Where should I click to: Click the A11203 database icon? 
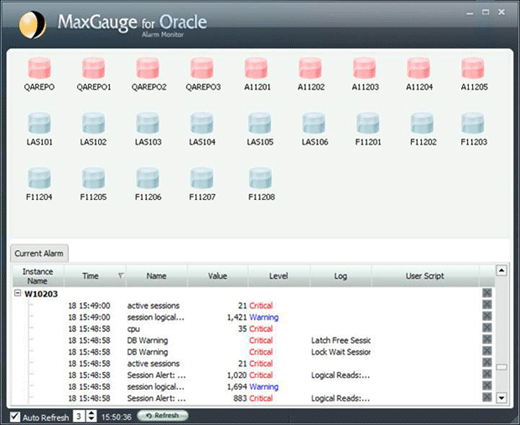pos(365,68)
